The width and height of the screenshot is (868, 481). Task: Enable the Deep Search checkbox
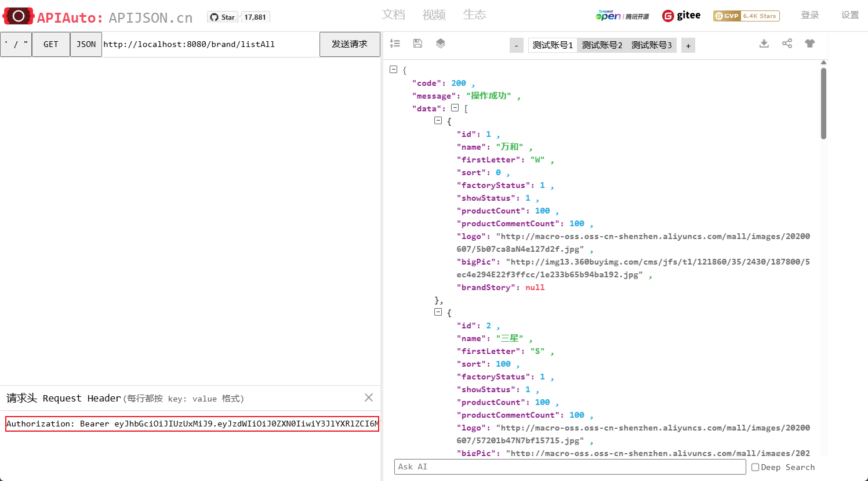click(755, 467)
